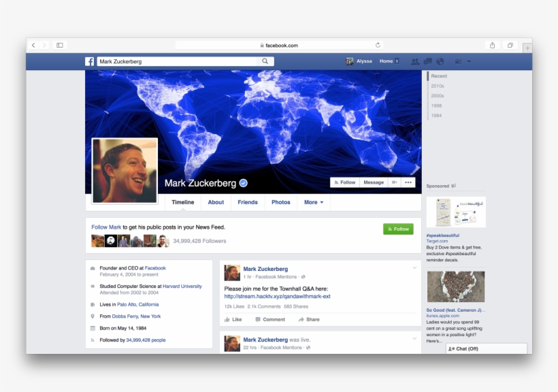Viewport: 558px width, 392px height.
Task: Expand the 'was live' post chevron
Action: [x=414, y=339]
